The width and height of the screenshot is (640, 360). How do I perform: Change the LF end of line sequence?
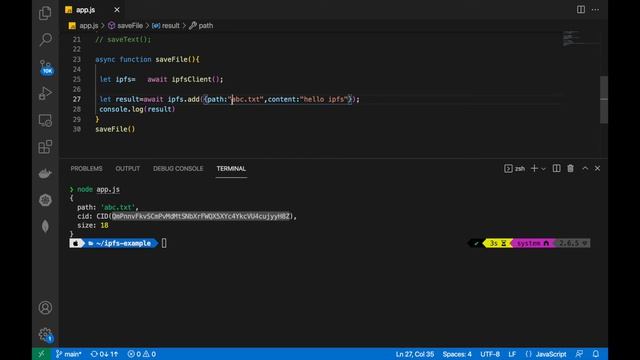click(512, 354)
